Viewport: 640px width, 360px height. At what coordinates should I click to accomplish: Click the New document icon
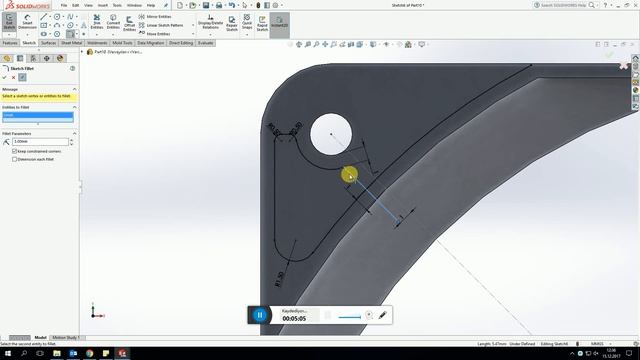coord(180,5)
